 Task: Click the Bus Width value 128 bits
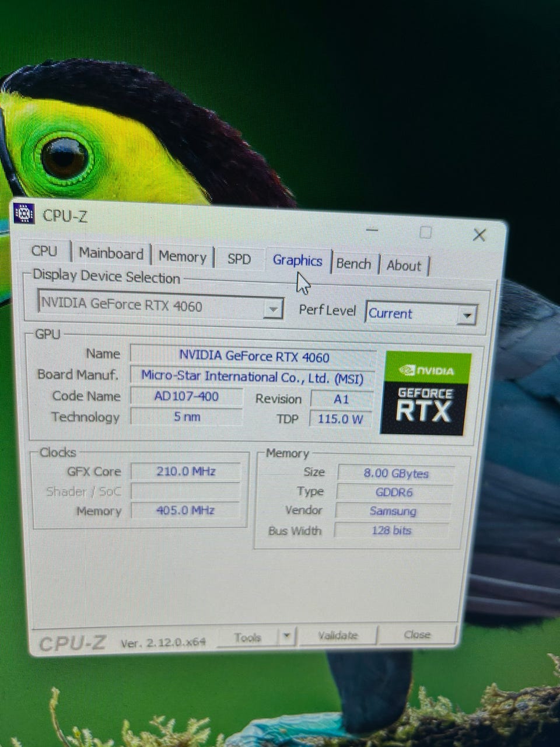click(391, 530)
